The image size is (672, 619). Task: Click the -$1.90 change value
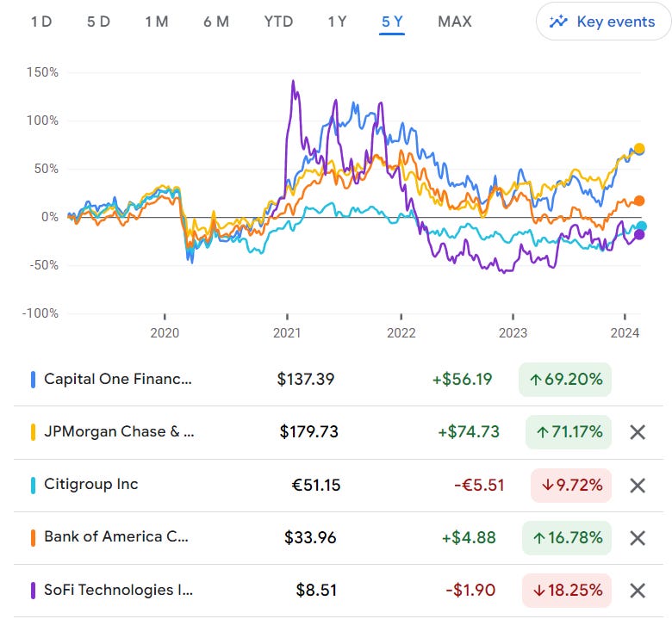470,591
